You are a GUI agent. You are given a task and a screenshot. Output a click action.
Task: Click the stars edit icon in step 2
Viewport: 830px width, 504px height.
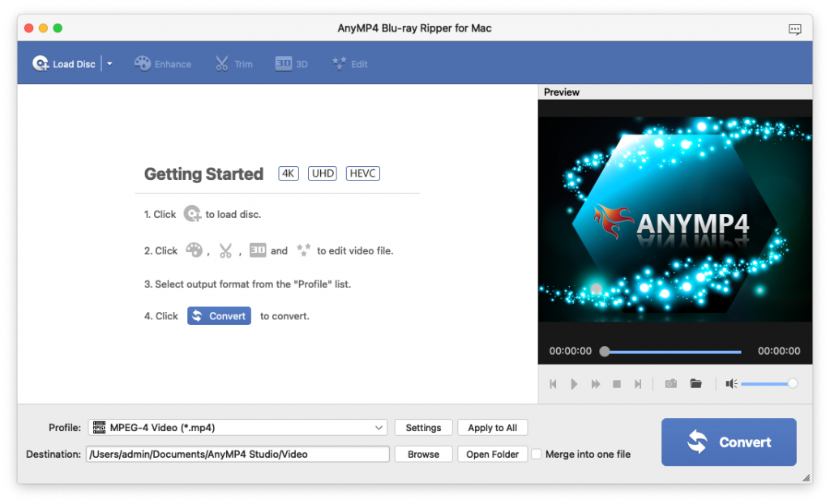[303, 250]
